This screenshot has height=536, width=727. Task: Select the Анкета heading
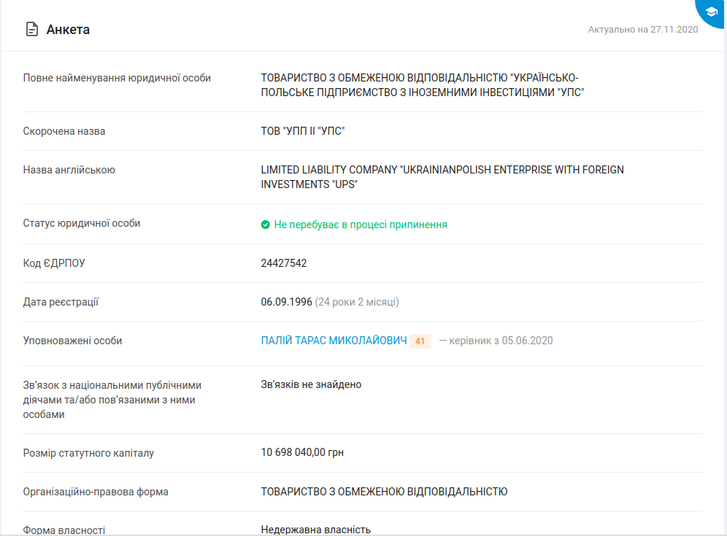click(x=68, y=29)
